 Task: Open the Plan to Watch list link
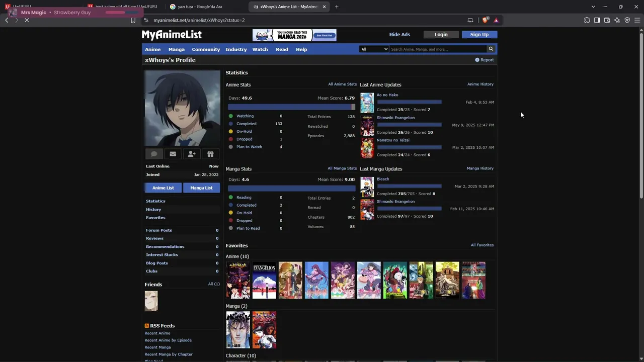[249, 147]
